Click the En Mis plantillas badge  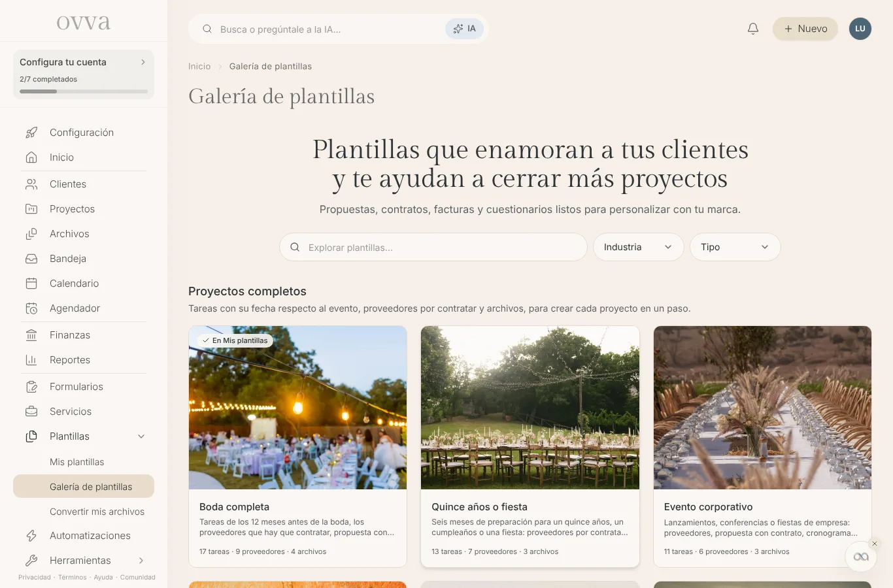pos(235,340)
